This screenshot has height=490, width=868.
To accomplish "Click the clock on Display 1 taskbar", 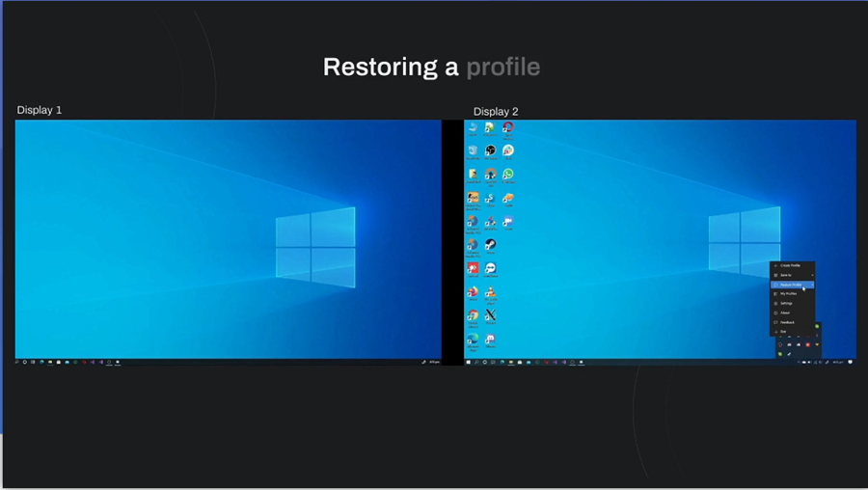I will point(435,362).
